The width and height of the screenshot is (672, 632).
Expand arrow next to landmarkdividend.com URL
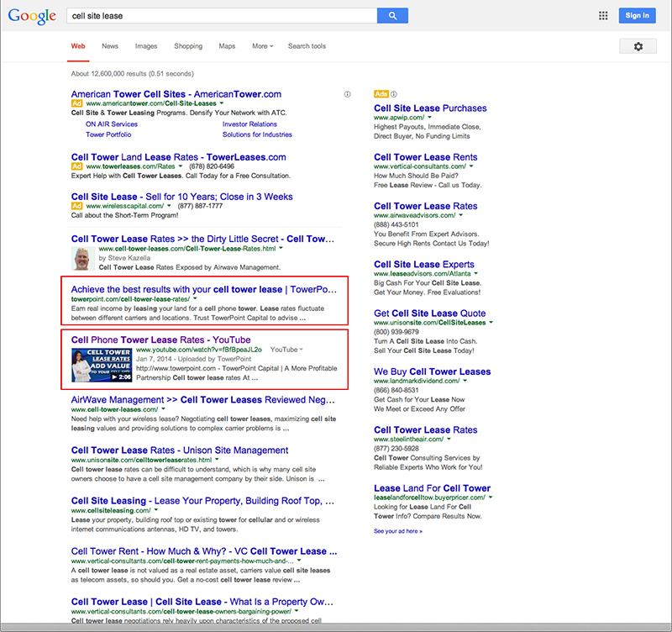pyautogui.click(x=465, y=381)
